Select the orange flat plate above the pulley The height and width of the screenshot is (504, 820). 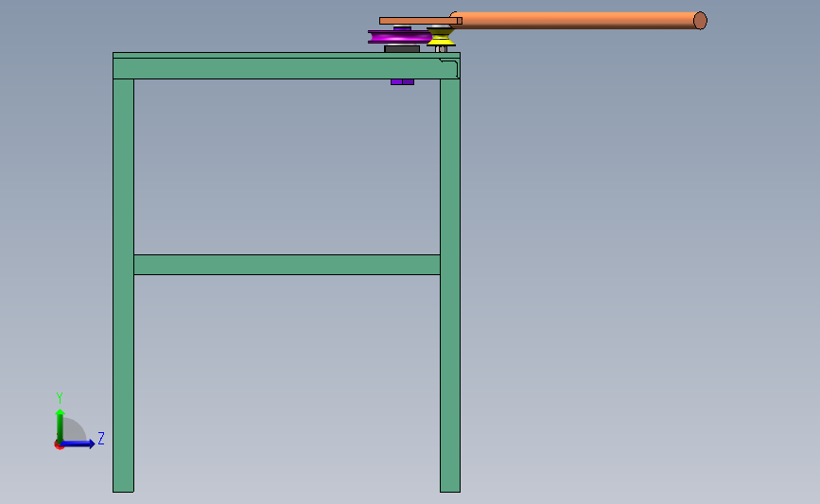(x=421, y=21)
